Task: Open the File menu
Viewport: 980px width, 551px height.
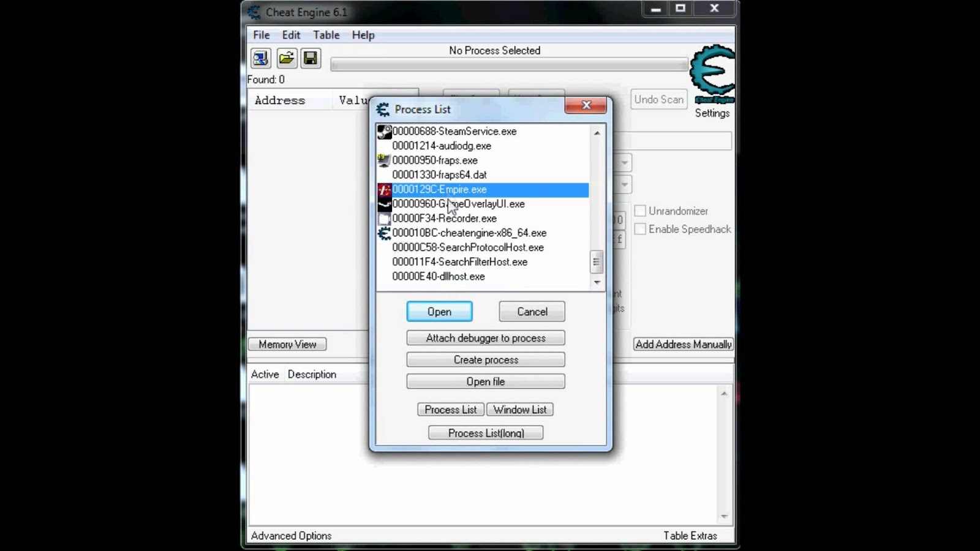Action: tap(262, 35)
